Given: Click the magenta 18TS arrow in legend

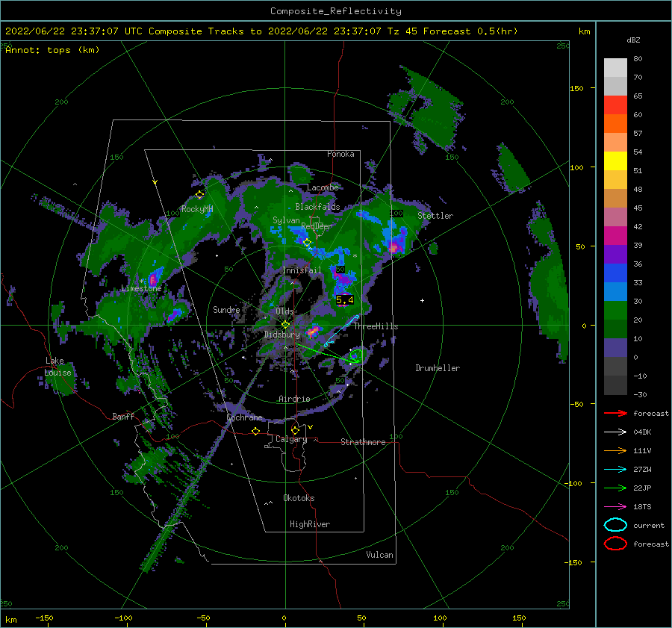Looking at the screenshot, I should (x=615, y=506).
